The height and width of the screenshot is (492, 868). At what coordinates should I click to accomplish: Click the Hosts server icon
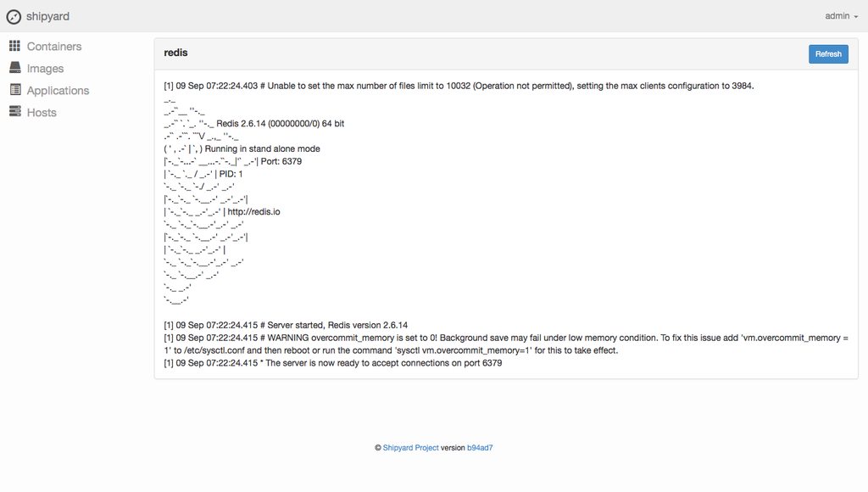15,111
